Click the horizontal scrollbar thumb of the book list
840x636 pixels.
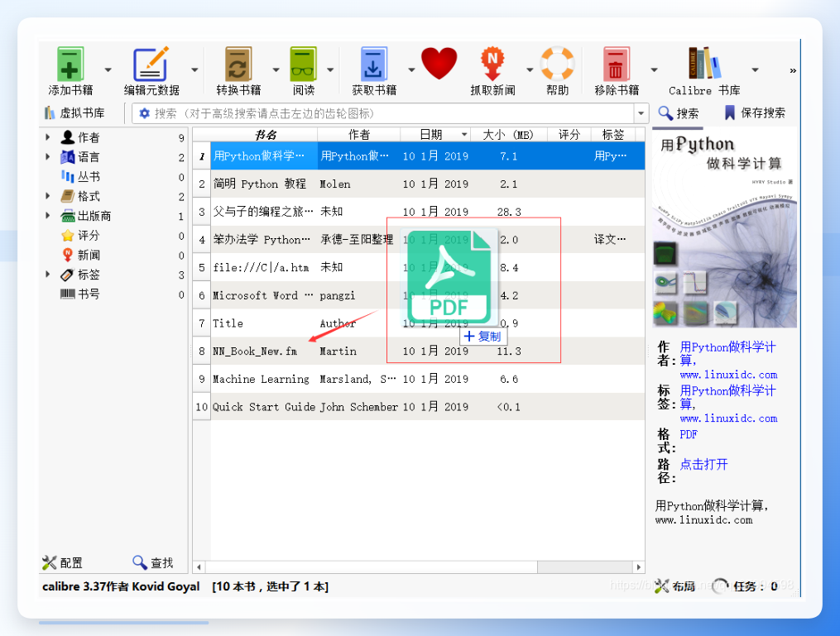click(372, 567)
